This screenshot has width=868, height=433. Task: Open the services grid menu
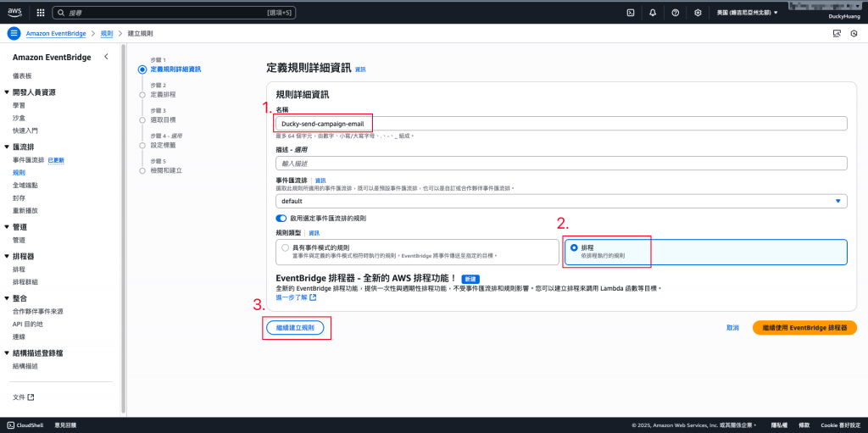(41, 12)
